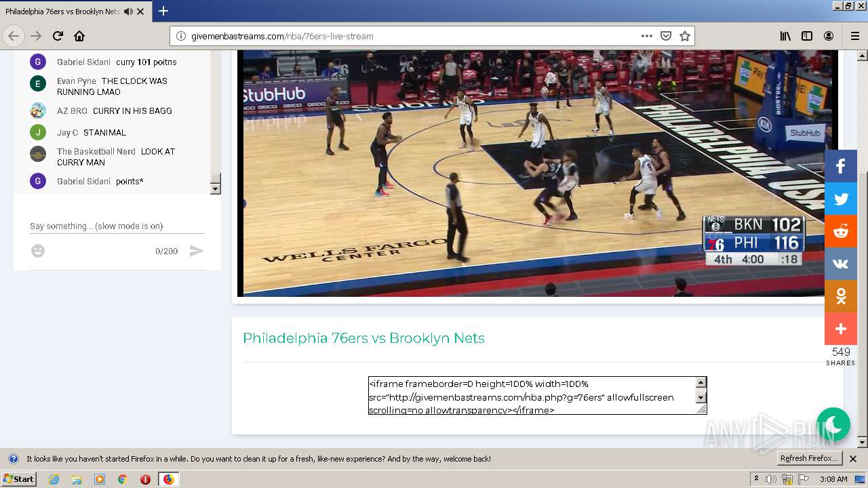The width and height of the screenshot is (868, 488).
Task: Share on Reddit
Action: click(x=841, y=232)
